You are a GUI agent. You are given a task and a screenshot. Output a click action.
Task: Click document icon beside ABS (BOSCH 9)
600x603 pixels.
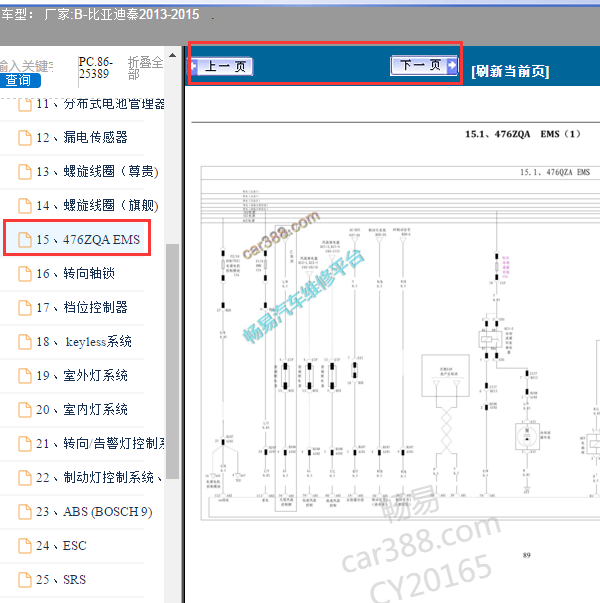point(25,512)
